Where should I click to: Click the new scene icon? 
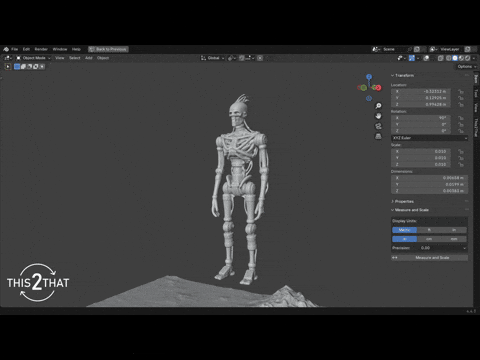(x=417, y=49)
